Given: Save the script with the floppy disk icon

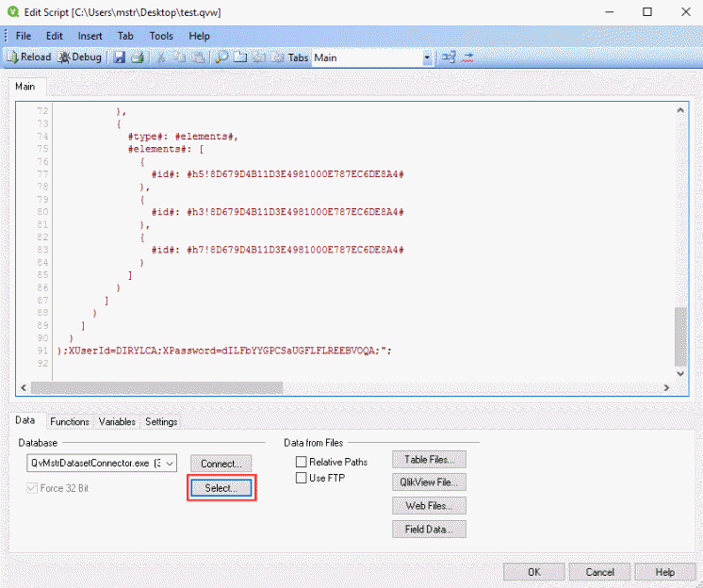Looking at the screenshot, I should click(120, 57).
